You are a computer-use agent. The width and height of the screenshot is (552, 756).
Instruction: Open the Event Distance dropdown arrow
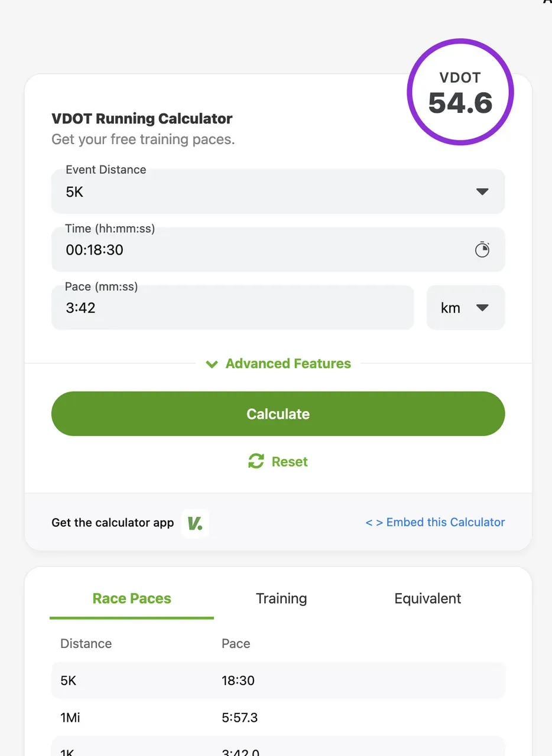pos(482,191)
